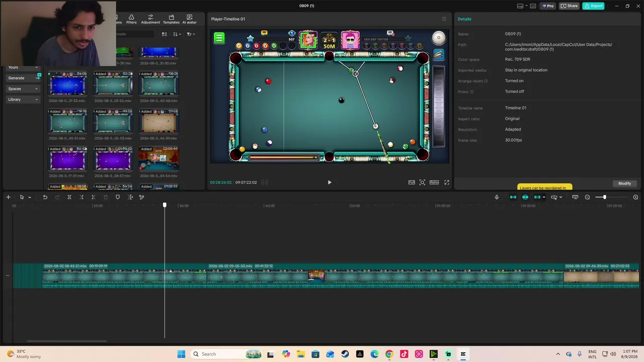Switch media to grid view icon
This screenshot has height=362, width=644.
pos(164,34)
